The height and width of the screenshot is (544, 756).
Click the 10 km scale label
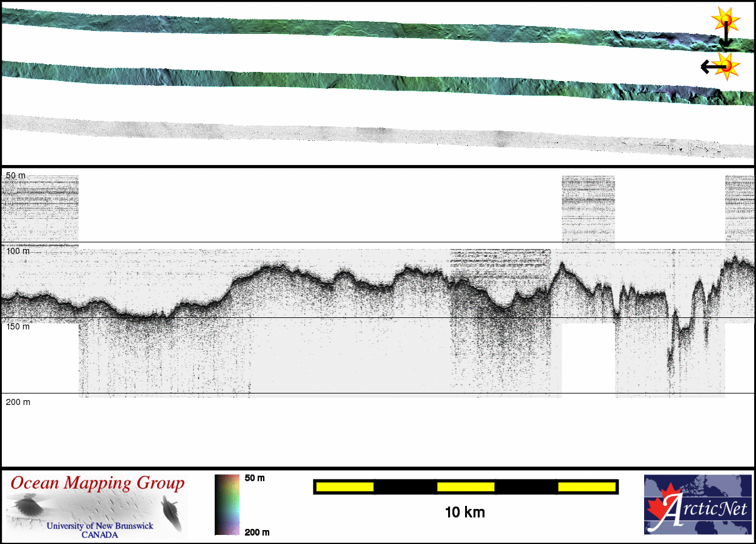tap(464, 513)
